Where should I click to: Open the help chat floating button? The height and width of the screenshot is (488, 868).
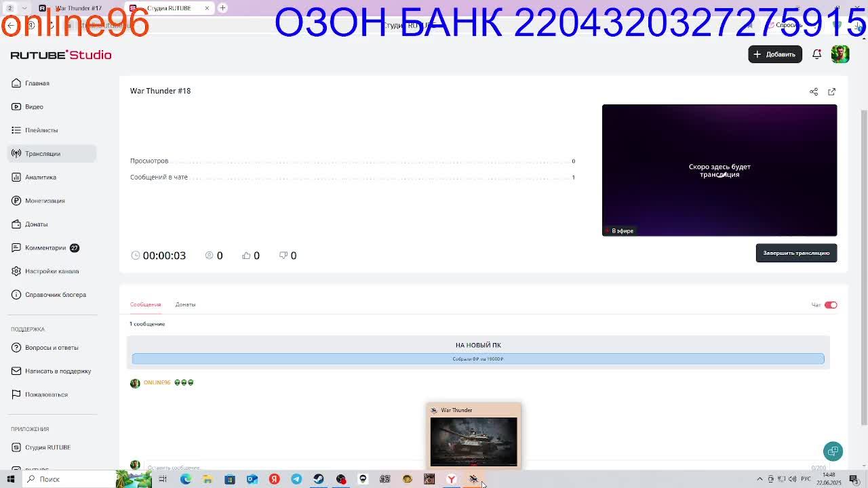833,451
